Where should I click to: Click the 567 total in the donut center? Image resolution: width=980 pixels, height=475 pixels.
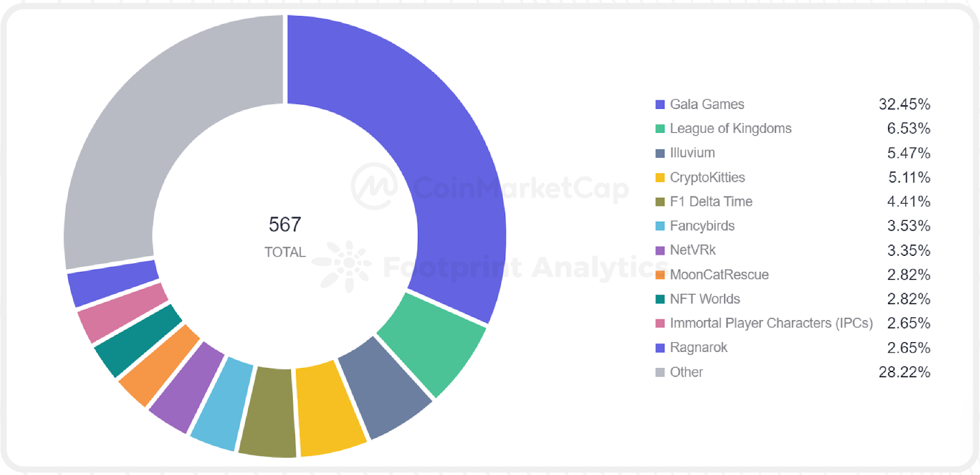(285, 225)
